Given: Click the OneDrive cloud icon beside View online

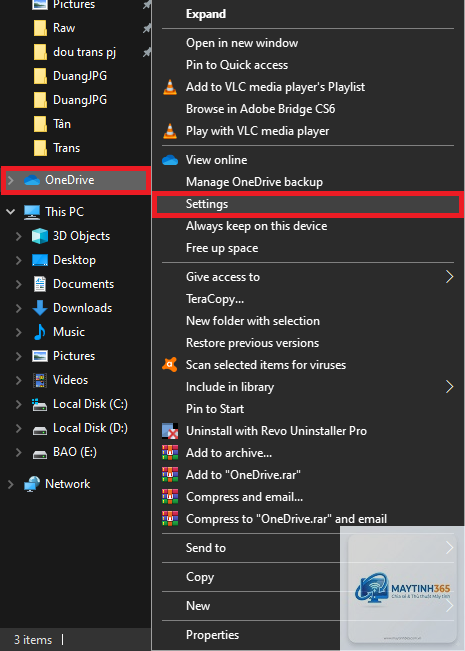Looking at the screenshot, I should coord(170,160).
